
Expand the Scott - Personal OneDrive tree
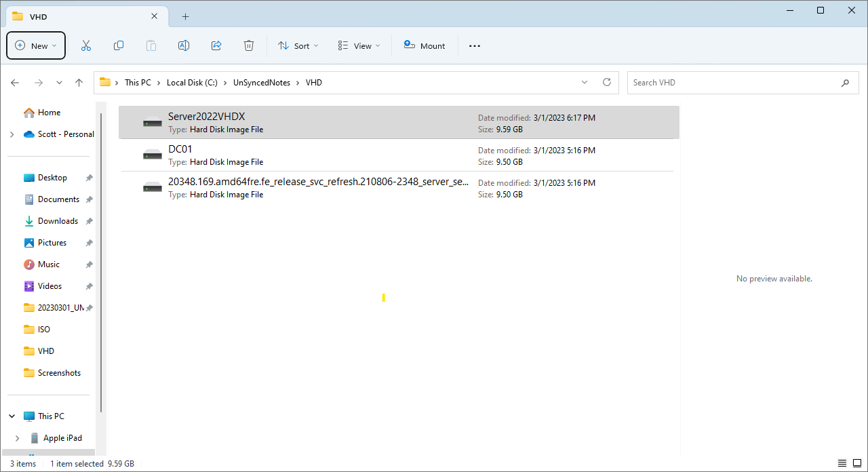[12, 134]
